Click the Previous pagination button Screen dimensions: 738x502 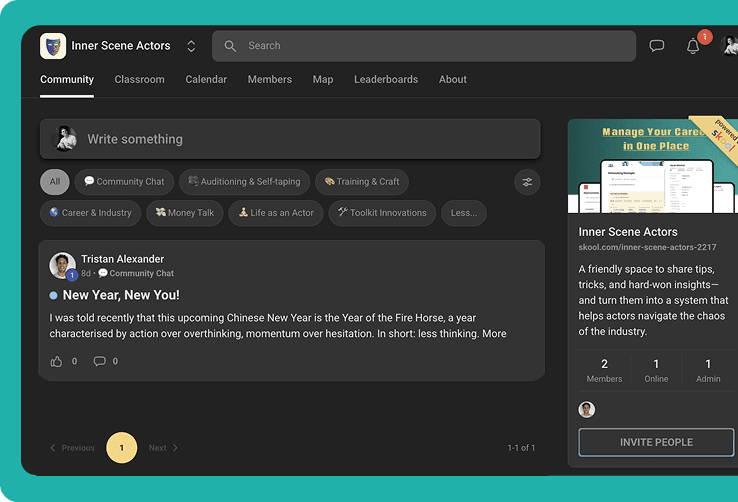[72, 448]
